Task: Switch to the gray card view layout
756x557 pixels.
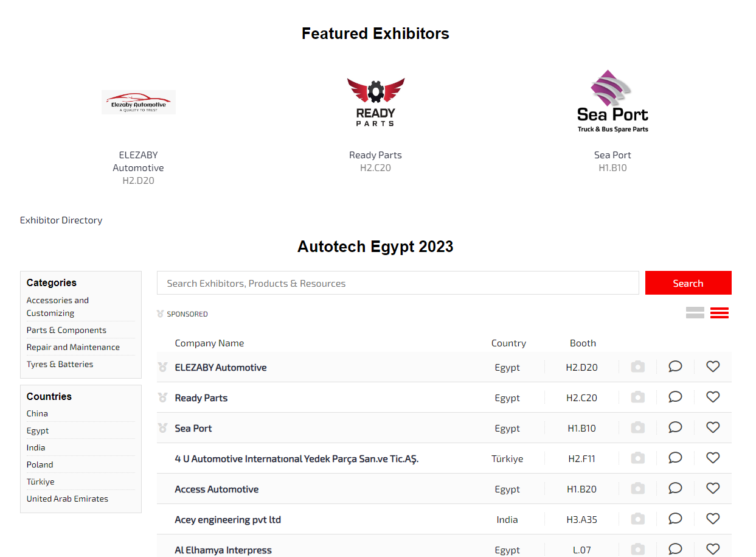Action: pos(695,313)
